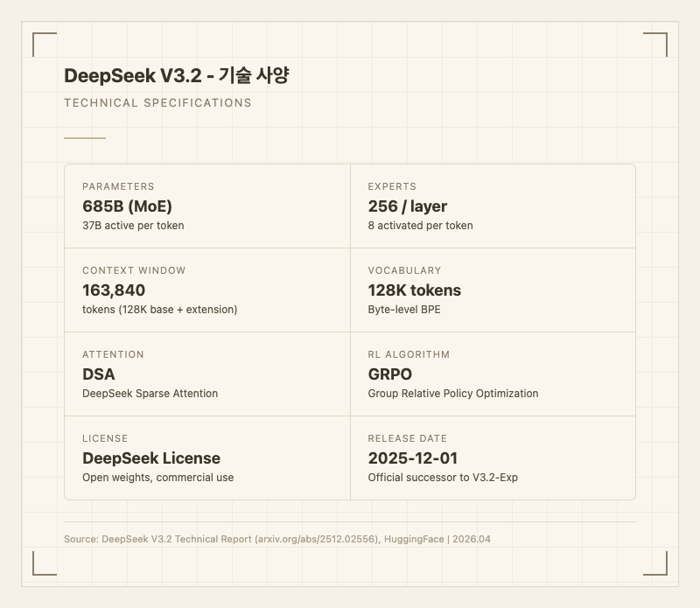Open the arxiv.org/abs/2512.02556 link
Image resolution: width=700 pixels, height=608 pixels.
314,540
